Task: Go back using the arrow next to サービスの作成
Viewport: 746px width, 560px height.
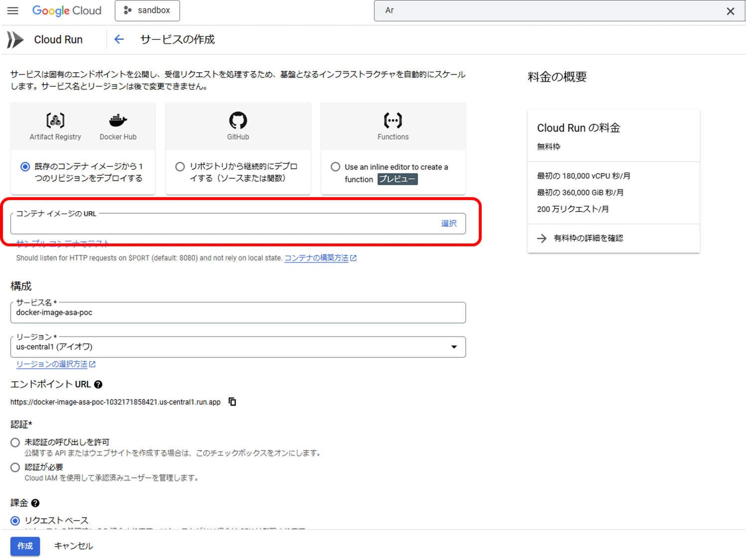Action: tap(119, 39)
